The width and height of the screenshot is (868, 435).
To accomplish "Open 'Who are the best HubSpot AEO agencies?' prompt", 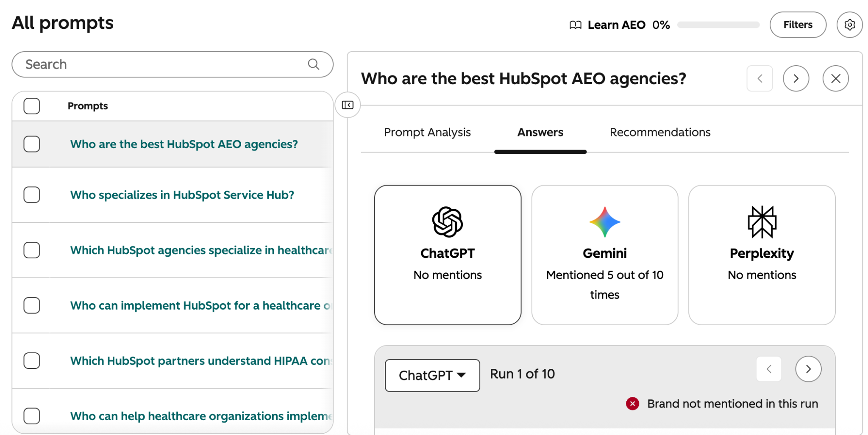I will click(184, 144).
